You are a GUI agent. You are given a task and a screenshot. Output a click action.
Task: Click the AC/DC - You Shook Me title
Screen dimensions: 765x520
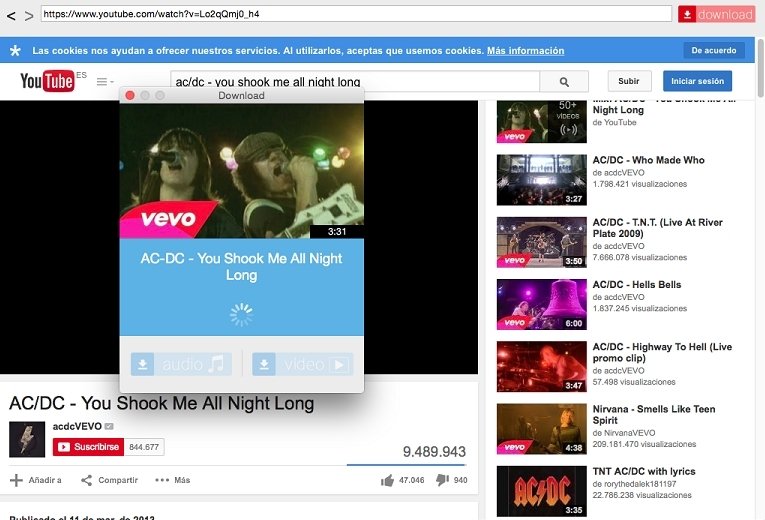pos(161,403)
